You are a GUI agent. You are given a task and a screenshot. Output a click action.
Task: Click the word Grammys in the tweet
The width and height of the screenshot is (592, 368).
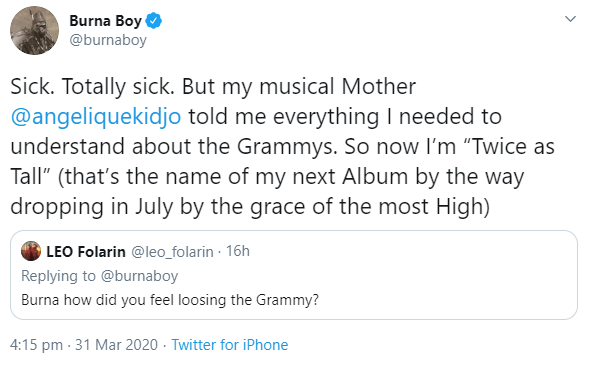coord(287,146)
